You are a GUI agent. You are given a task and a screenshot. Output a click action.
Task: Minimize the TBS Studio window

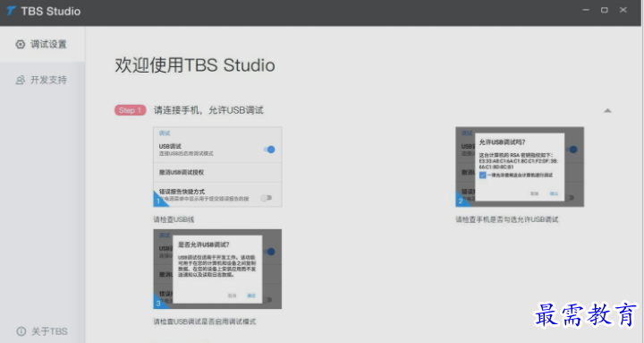coord(586,10)
